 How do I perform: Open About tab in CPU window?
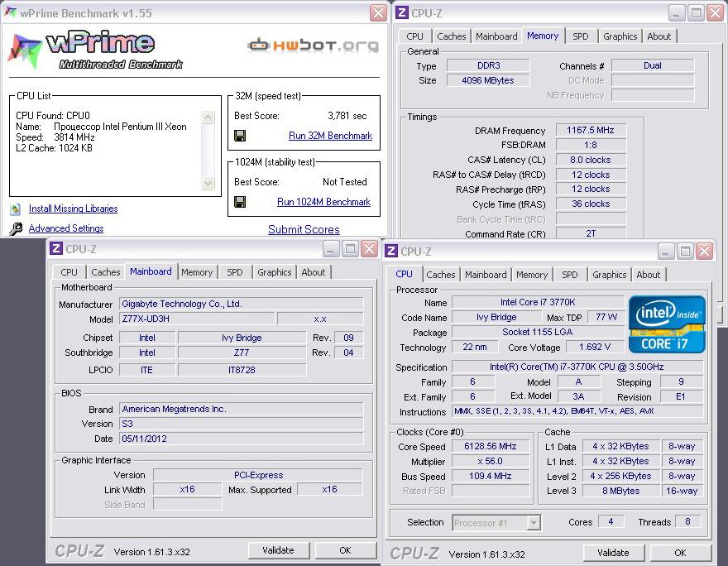[x=648, y=275]
